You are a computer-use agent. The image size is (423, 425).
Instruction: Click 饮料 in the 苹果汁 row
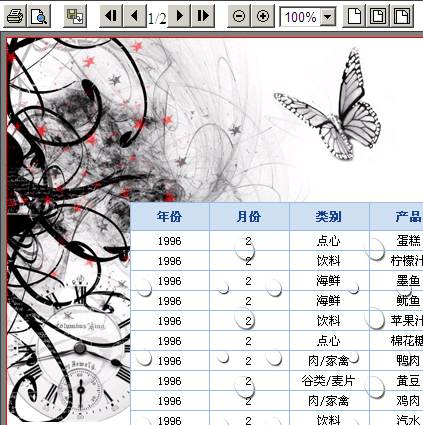[329, 320]
